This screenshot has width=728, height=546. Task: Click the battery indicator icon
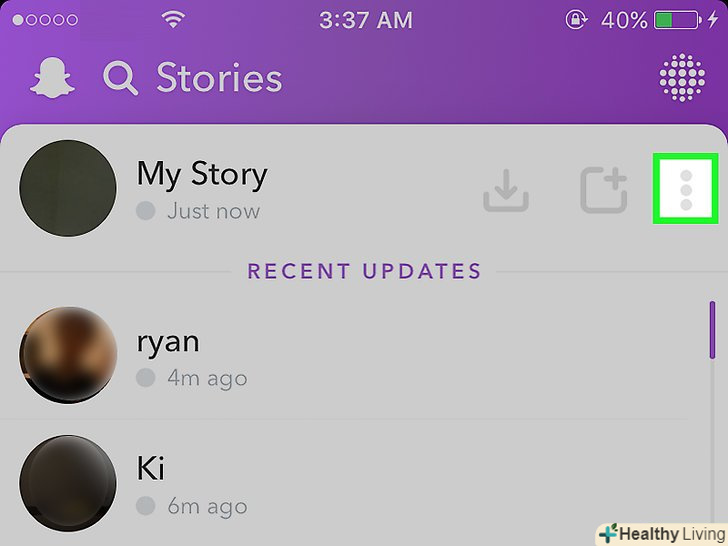click(678, 20)
